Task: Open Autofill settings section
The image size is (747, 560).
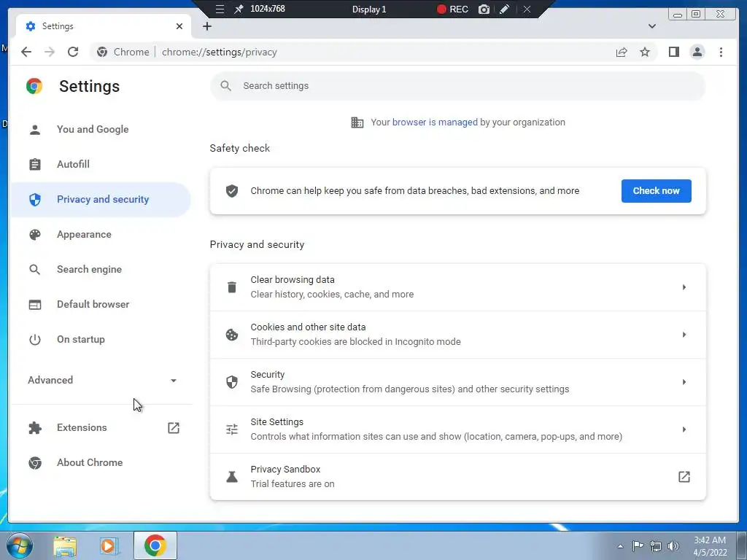Action: click(100, 164)
